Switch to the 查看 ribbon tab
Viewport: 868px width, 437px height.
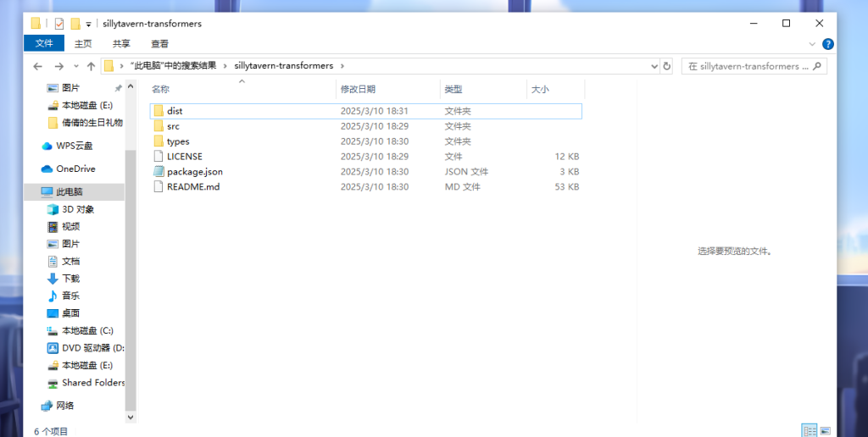coord(159,44)
